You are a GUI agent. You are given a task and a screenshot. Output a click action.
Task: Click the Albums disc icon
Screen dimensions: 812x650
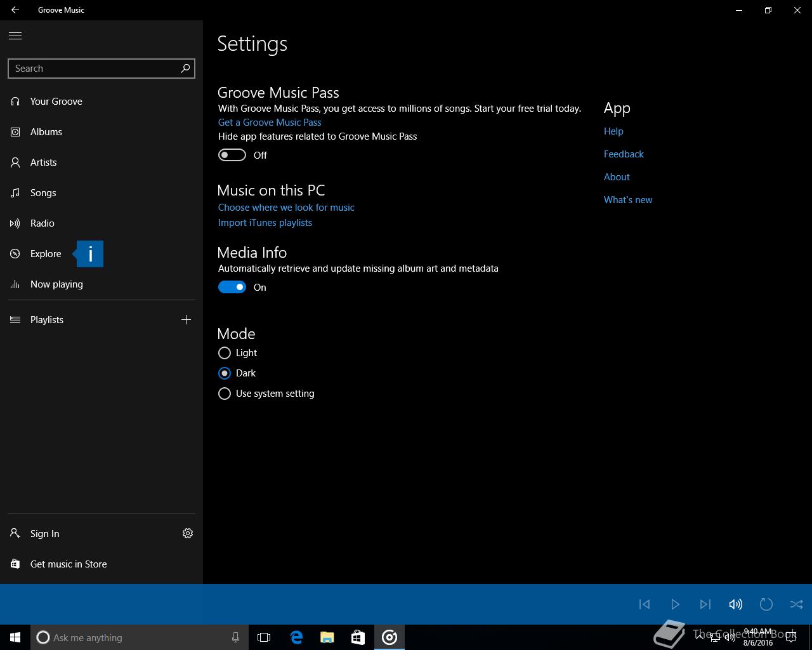pos(15,132)
